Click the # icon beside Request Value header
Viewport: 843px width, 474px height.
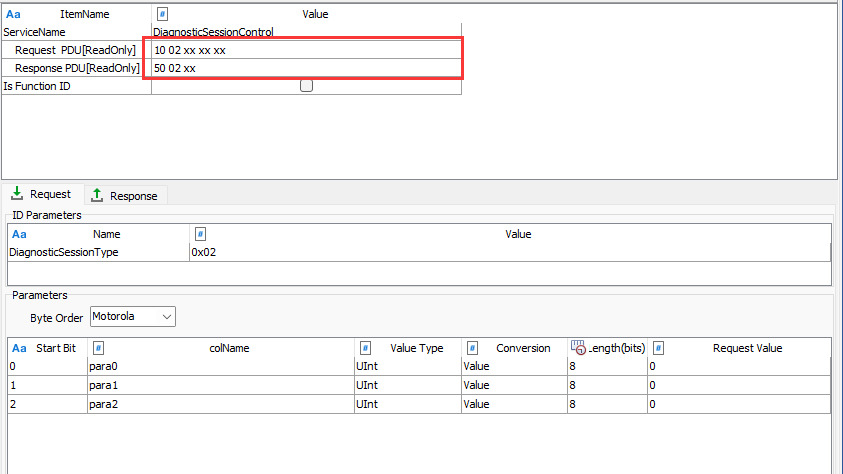click(x=660, y=348)
